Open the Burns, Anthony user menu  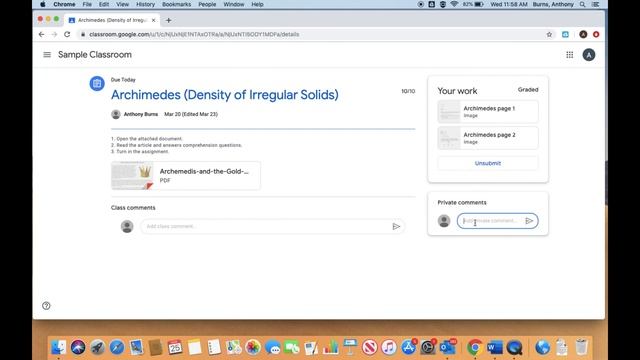pyautogui.click(x=553, y=4)
